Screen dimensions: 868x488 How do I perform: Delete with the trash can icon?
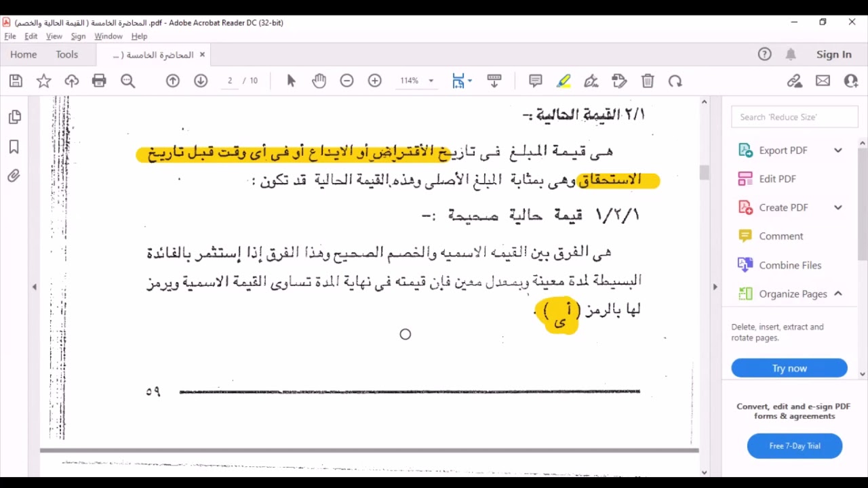click(648, 81)
